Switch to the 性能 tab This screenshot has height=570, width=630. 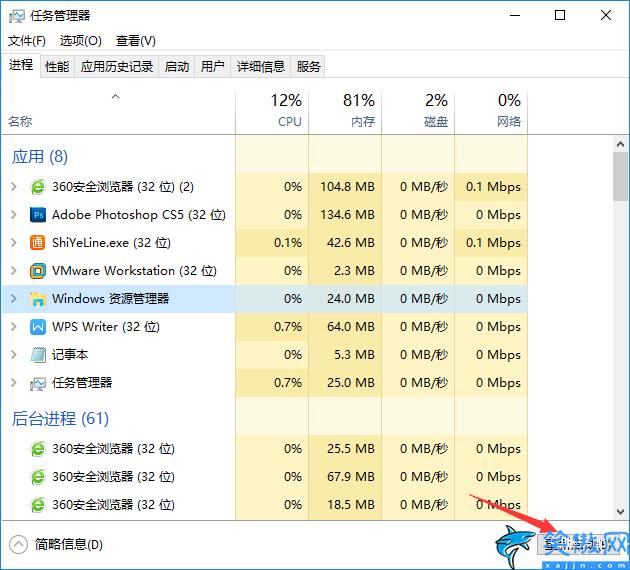tap(57, 66)
